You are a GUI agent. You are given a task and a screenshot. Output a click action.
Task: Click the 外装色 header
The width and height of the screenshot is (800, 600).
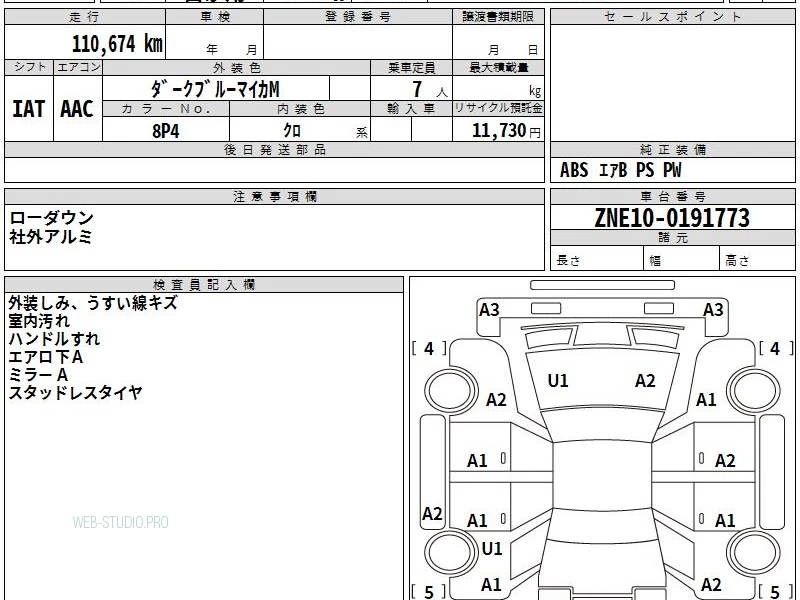coord(237,67)
